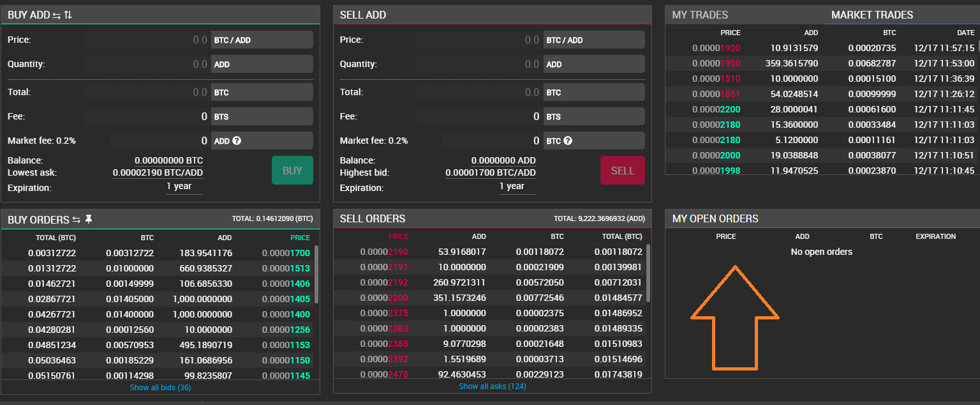
Task: Click the No open orders message
Action: 821,252
